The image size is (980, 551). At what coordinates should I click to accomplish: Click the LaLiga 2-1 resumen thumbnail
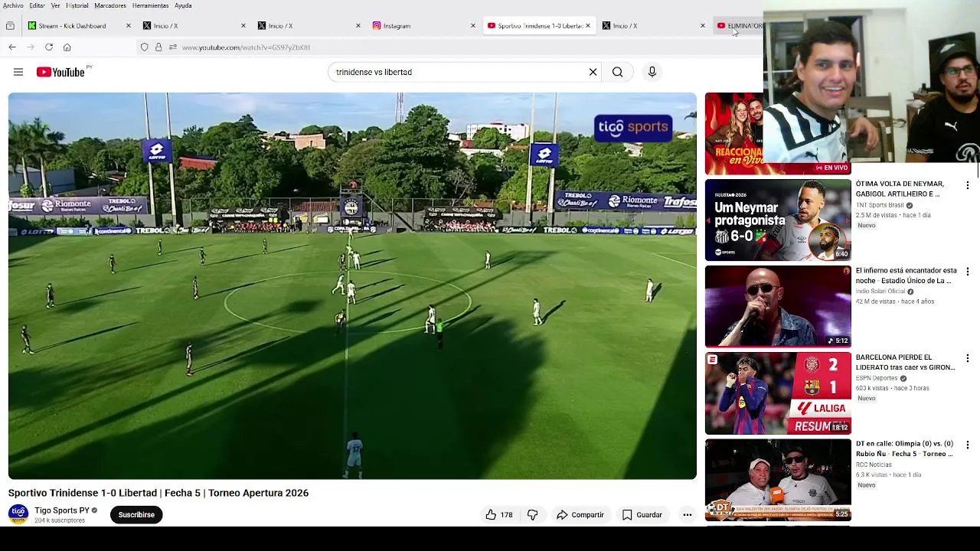point(777,393)
